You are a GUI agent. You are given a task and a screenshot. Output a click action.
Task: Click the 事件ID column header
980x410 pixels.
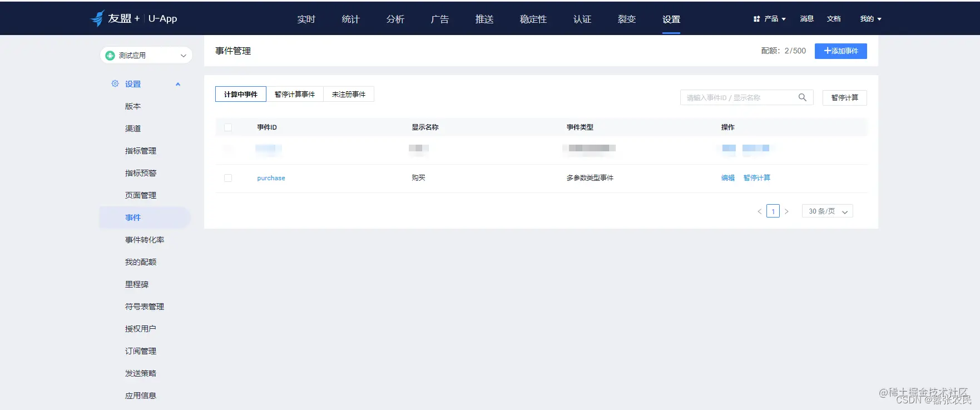[267, 127]
